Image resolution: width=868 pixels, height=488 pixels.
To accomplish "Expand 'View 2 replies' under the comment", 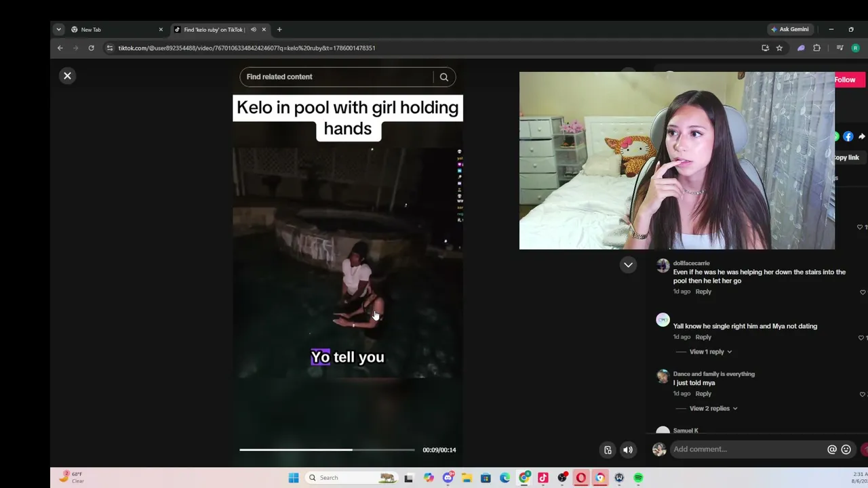I will [713, 409].
